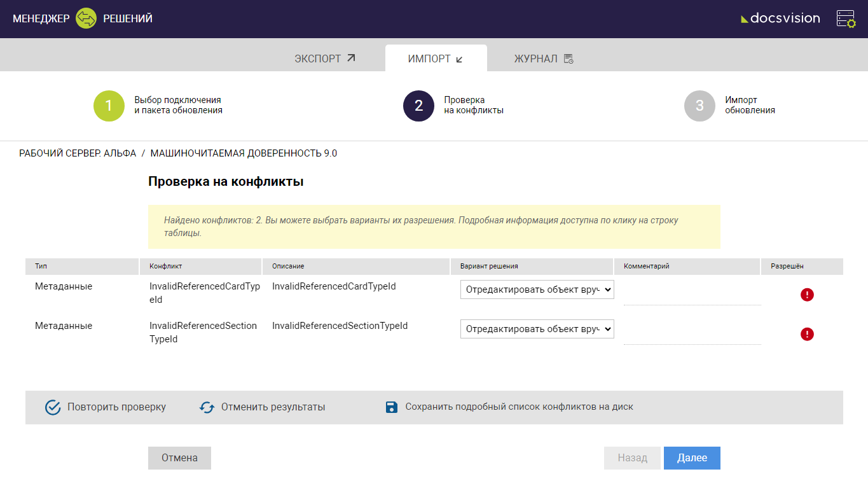
Task: Click the refresh arrows icon beside Отменить результаты
Action: 207,407
